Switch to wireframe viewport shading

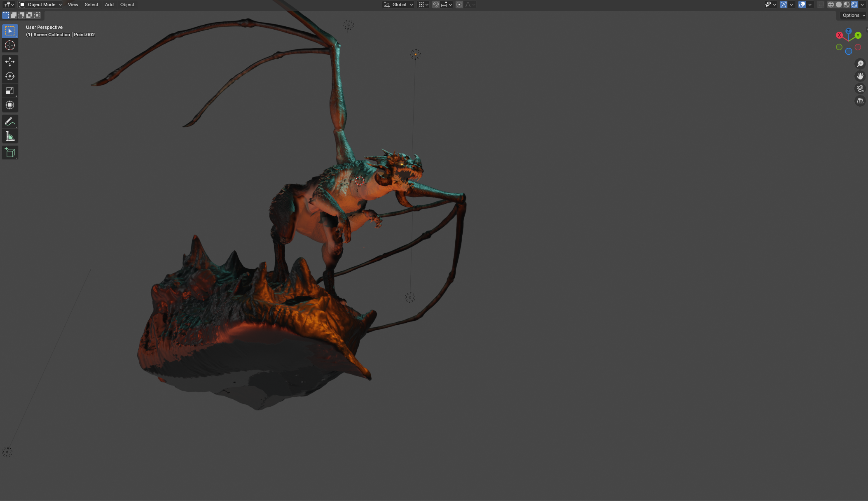pyautogui.click(x=831, y=5)
